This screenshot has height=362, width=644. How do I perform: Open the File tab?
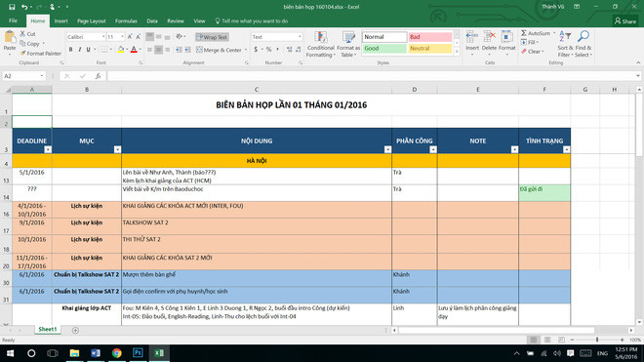click(13, 20)
